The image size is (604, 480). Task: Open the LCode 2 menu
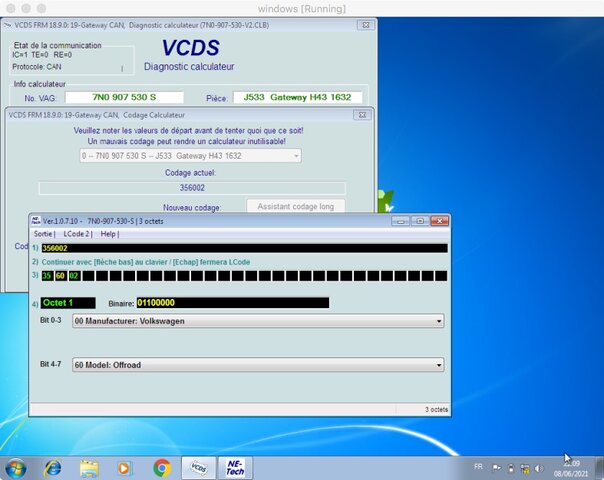click(76, 234)
